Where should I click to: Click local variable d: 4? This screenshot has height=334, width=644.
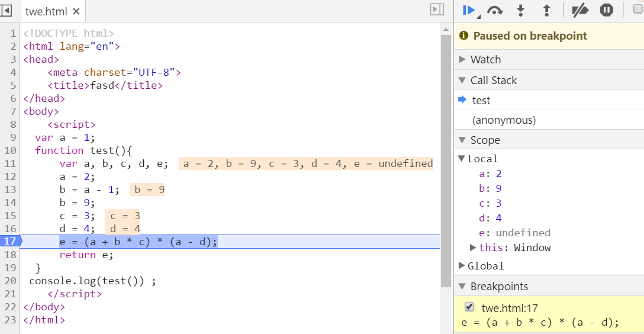coord(490,218)
